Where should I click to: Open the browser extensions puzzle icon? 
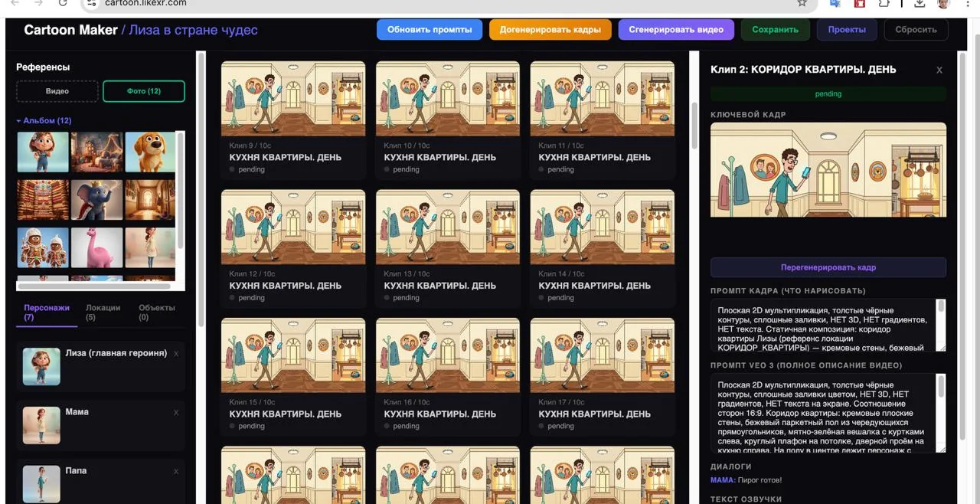coord(884,3)
